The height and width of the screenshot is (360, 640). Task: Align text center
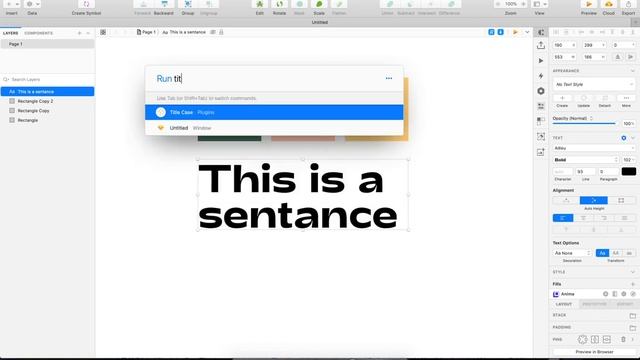coord(583,218)
